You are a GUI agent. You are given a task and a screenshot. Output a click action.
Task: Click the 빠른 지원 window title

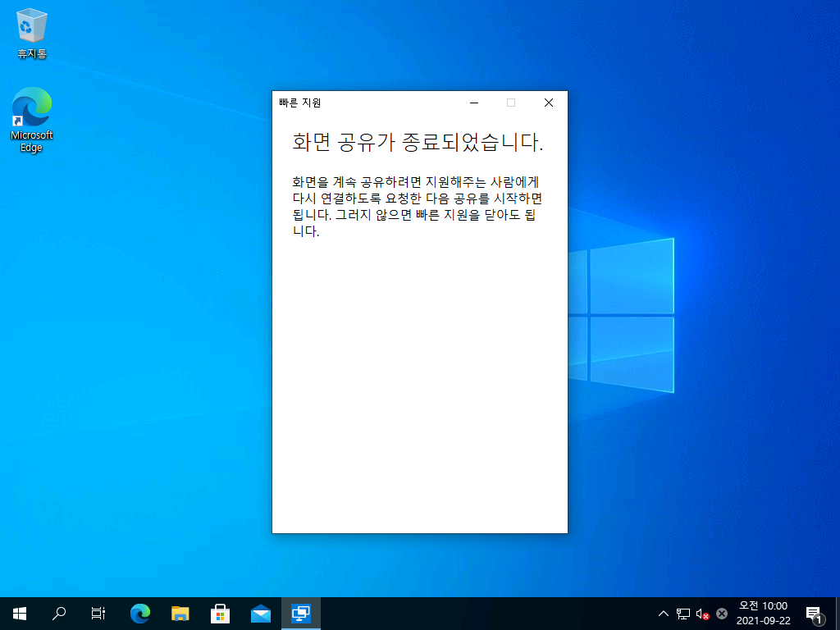[299, 103]
